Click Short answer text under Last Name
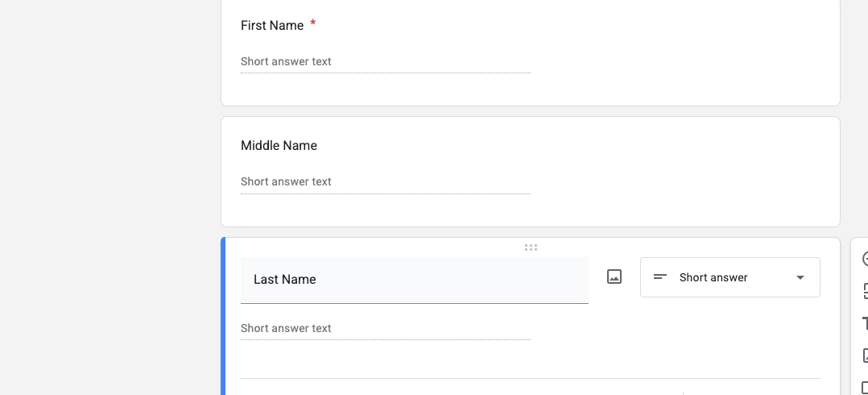 coord(286,329)
